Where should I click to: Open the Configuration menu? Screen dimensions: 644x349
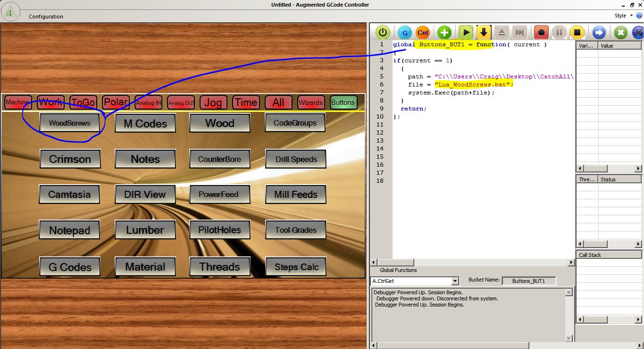click(x=46, y=17)
